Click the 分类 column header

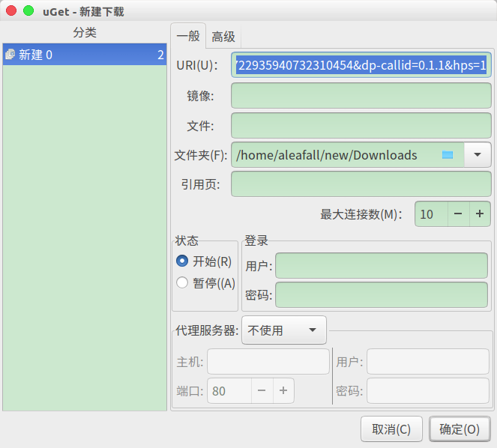point(85,32)
